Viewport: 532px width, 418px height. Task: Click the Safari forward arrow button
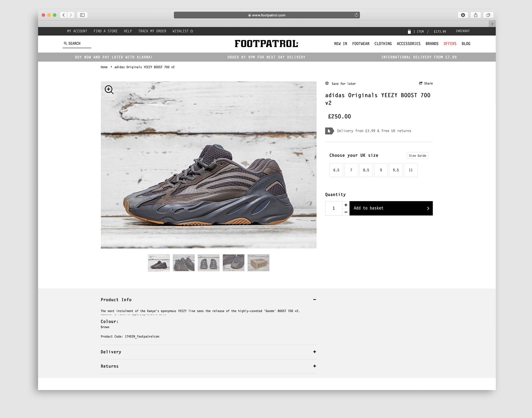click(x=71, y=15)
